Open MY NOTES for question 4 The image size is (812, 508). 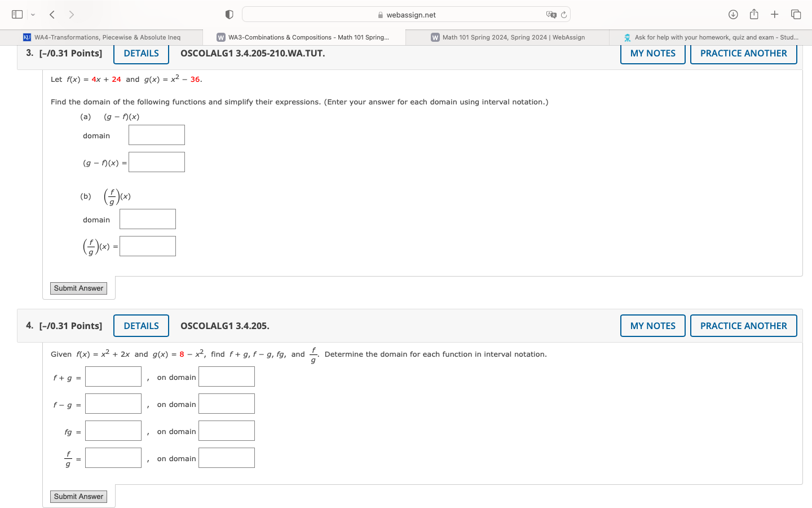[x=652, y=326]
